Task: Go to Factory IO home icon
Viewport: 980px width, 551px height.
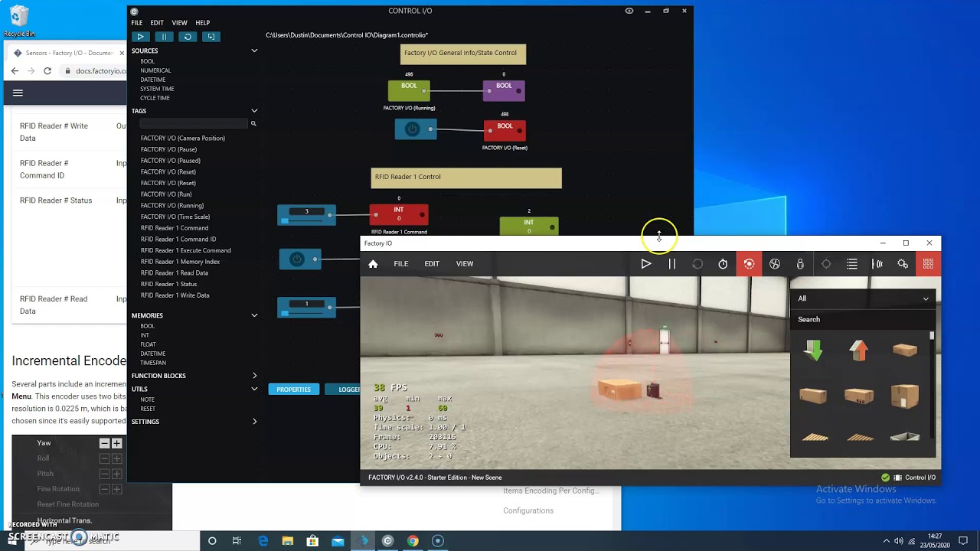Action: point(373,264)
